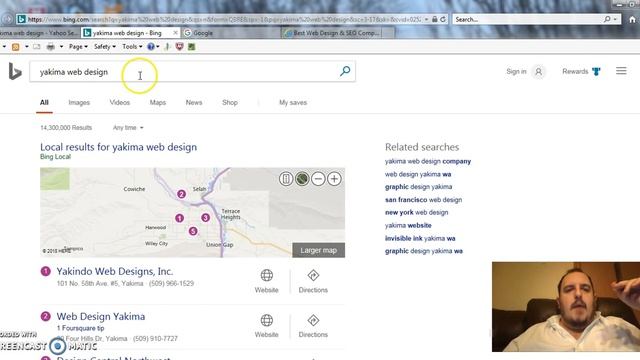This screenshot has height=360, width=640.
Task: Select the News search tab
Action: point(194,102)
